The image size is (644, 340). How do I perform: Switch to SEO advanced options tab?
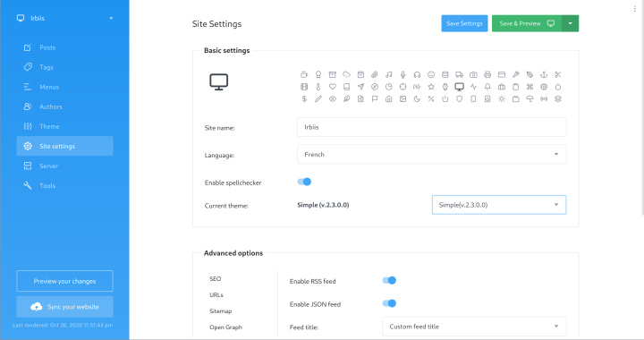point(216,279)
